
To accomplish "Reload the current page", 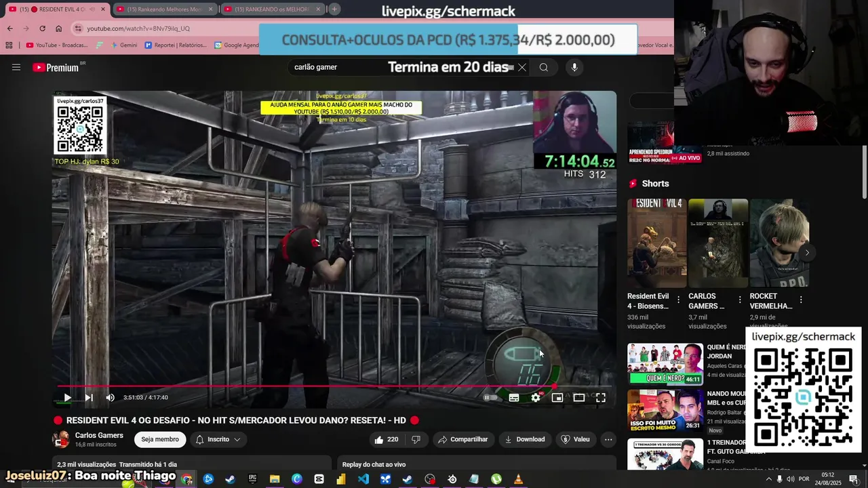I will [42, 28].
